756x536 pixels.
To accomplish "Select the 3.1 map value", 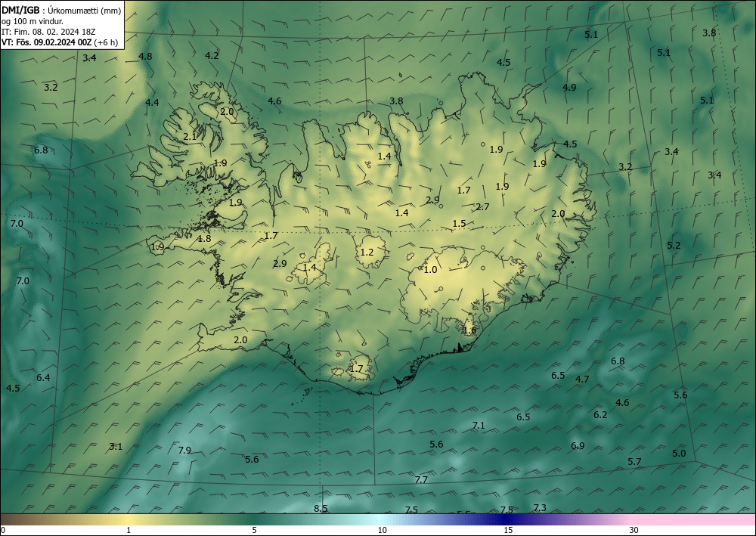I will 116,446.
